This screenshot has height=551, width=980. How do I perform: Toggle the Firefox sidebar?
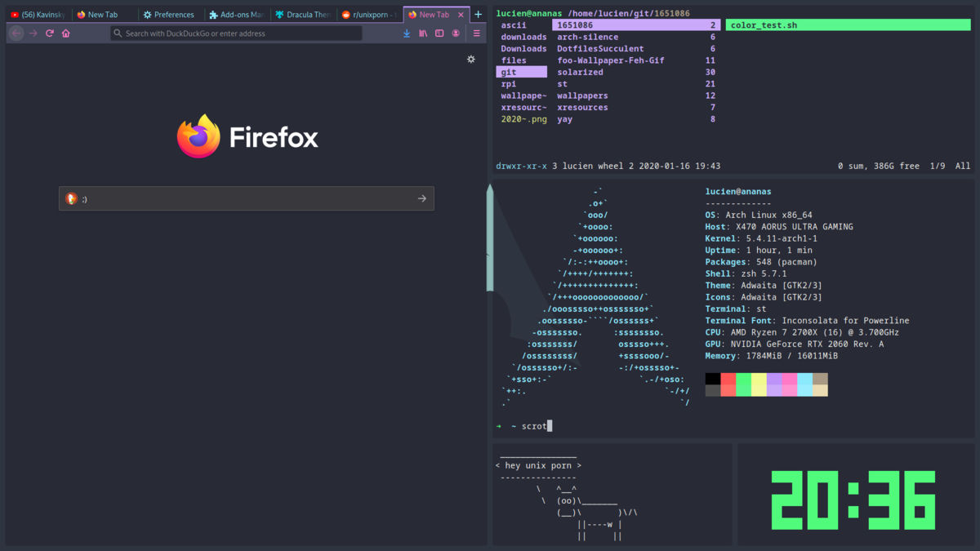[439, 33]
